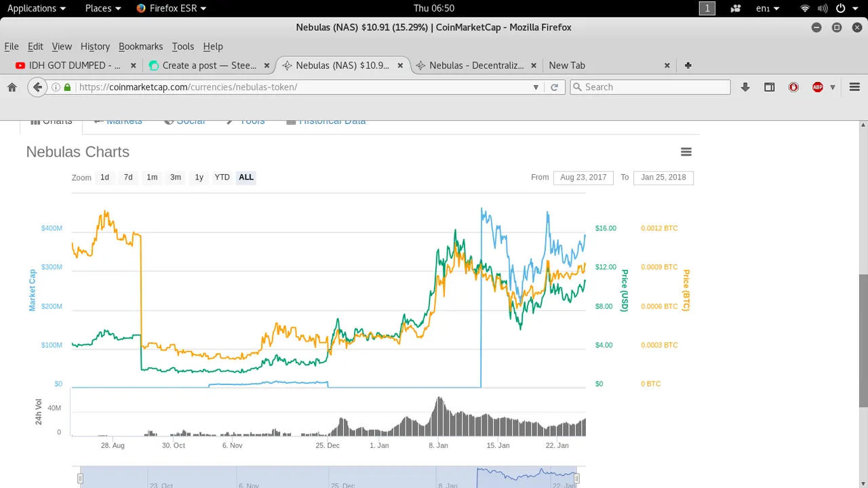
Task: Set chart zoom to 1m
Action: point(152,178)
